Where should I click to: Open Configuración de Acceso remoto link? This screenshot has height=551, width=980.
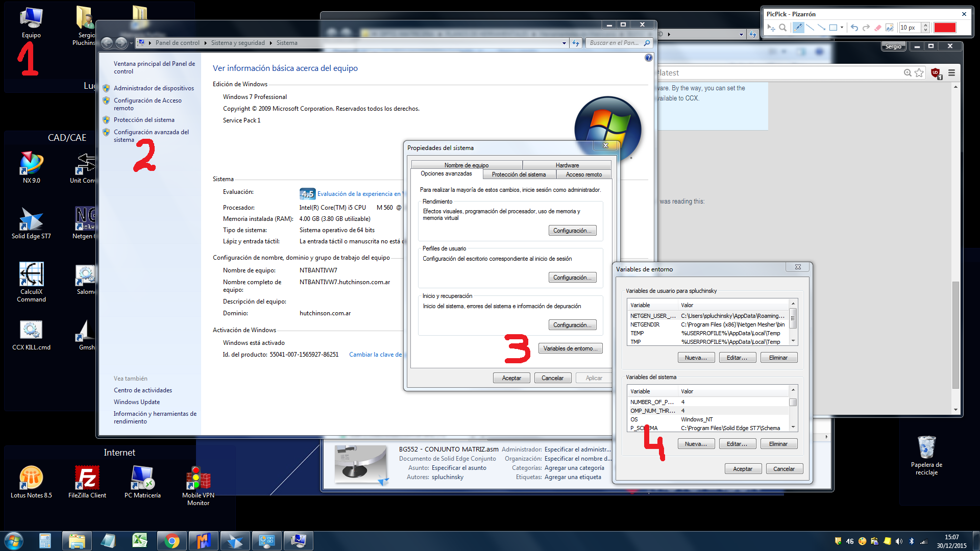click(x=148, y=104)
